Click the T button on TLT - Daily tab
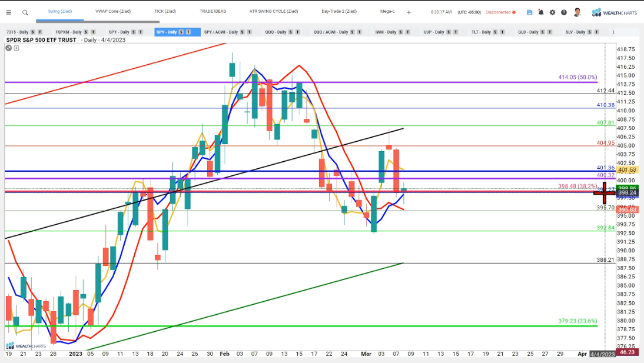Screen dimensions: 644x363 click(502, 32)
